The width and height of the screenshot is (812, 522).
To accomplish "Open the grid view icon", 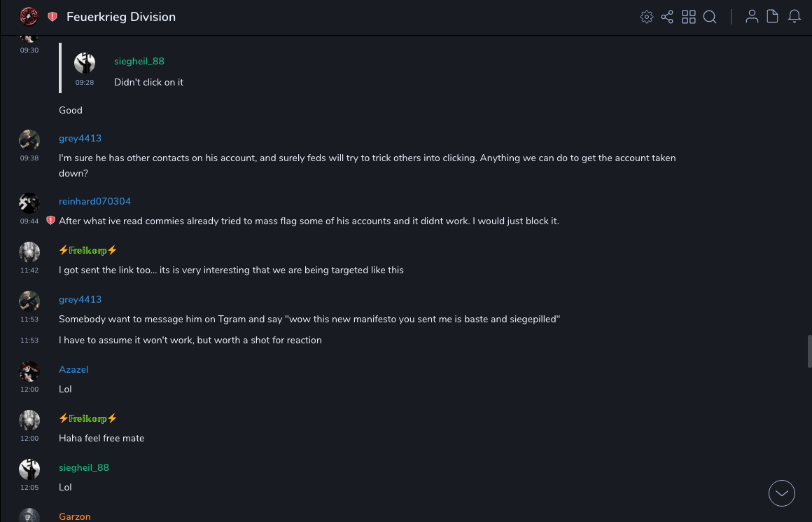I will pyautogui.click(x=689, y=17).
